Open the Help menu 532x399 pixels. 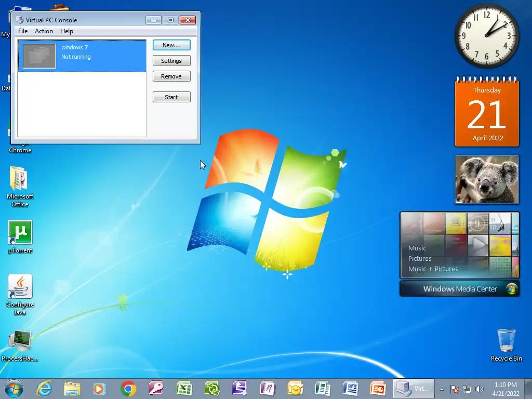point(66,31)
